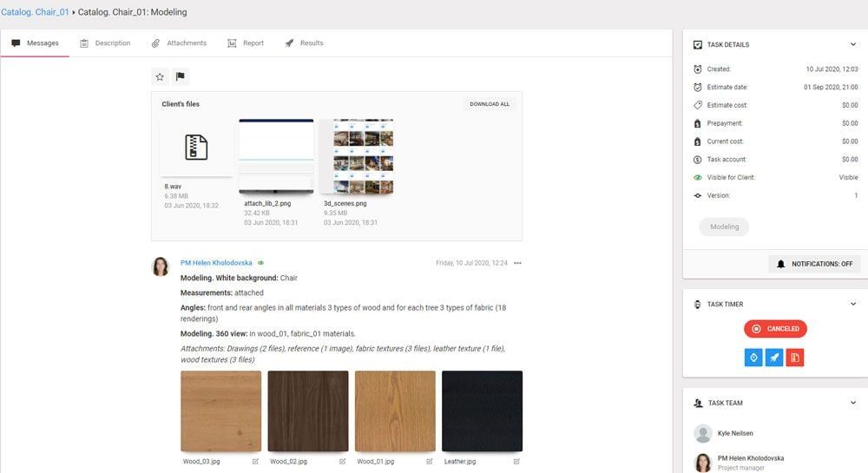Image resolution: width=868 pixels, height=473 pixels.
Task: Switch to the Messages tab
Action: 35,43
